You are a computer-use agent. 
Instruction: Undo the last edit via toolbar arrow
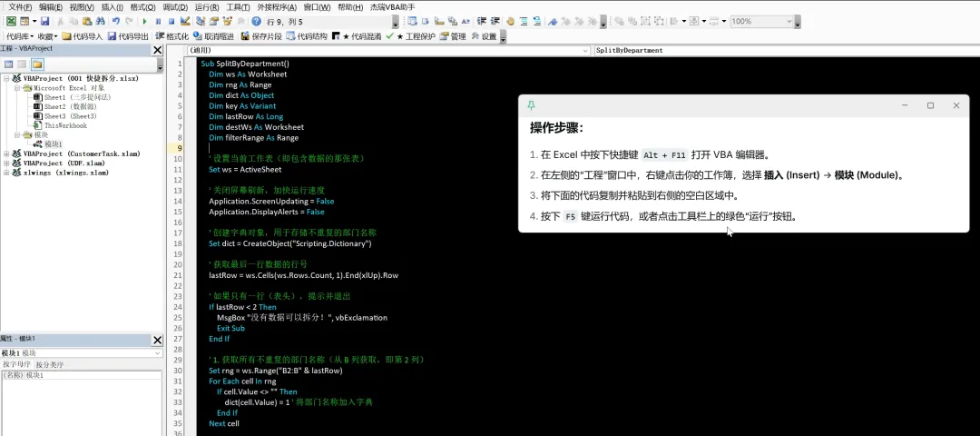pos(115,21)
